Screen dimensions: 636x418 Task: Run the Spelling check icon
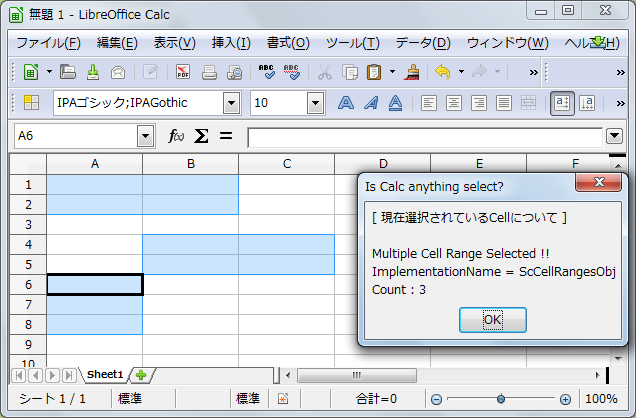(266, 72)
